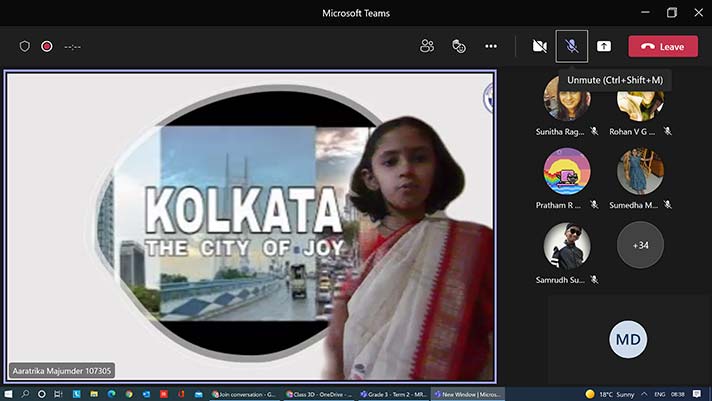Open the Windows Start menu
The image size is (712, 401).
coord(9,394)
